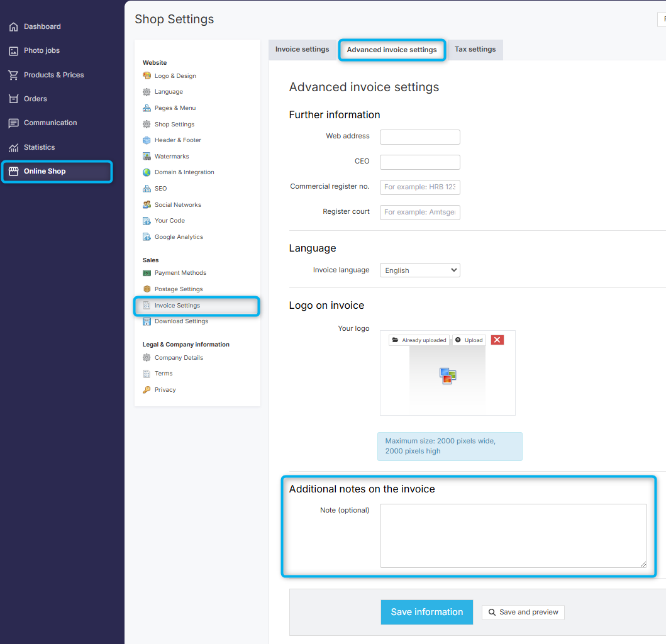This screenshot has width=666, height=644.
Task: Open the Privacy link
Action: coord(165,389)
